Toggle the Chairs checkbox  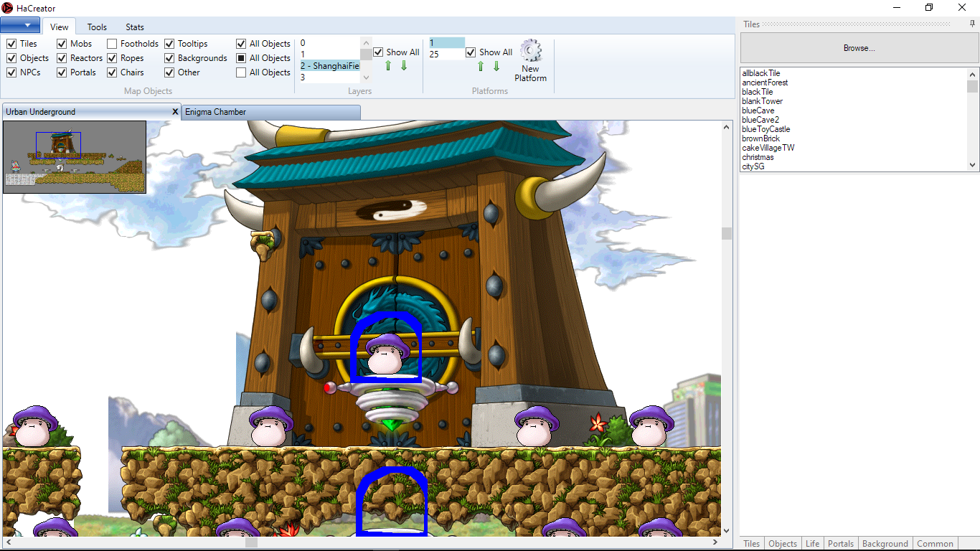point(112,72)
